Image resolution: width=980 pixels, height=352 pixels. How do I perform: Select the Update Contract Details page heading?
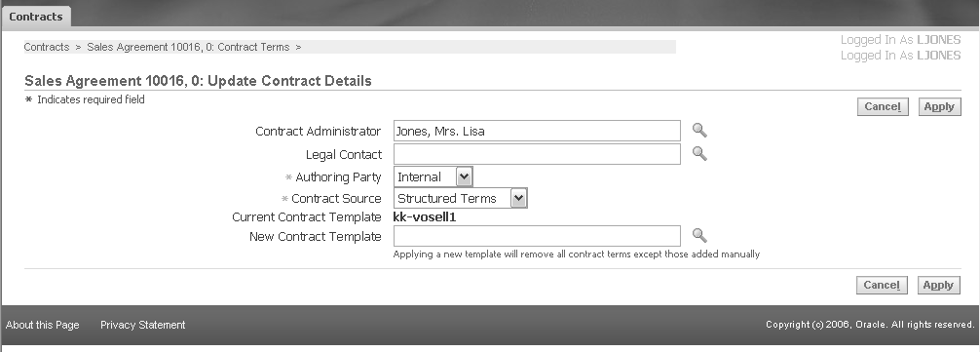pos(198,81)
